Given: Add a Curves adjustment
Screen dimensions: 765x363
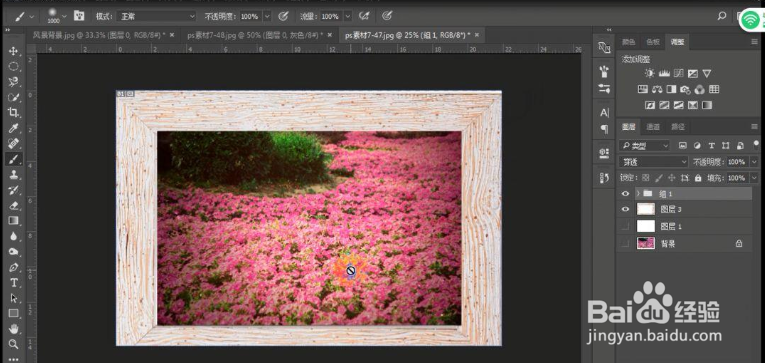Looking at the screenshot, I should [x=678, y=74].
